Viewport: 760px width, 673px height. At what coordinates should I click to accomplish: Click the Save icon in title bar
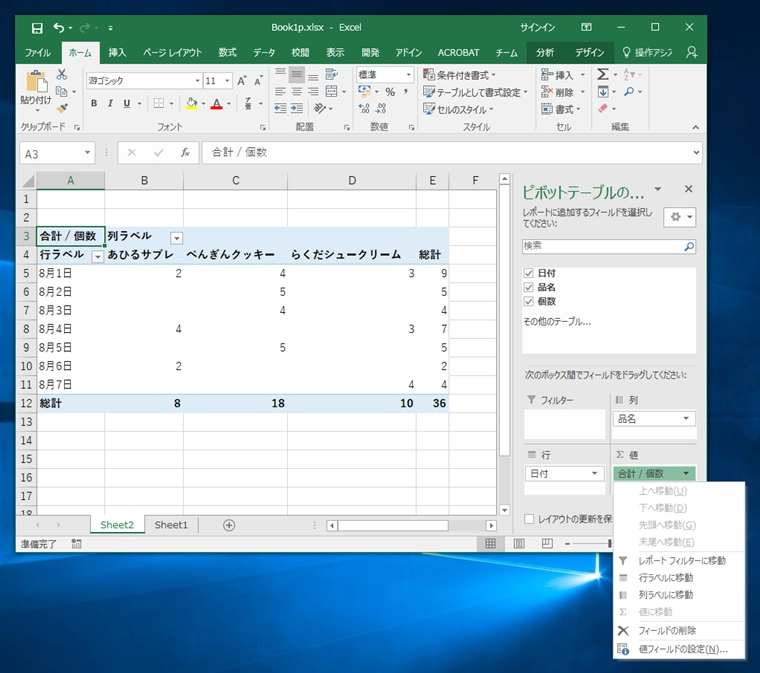[x=37, y=27]
